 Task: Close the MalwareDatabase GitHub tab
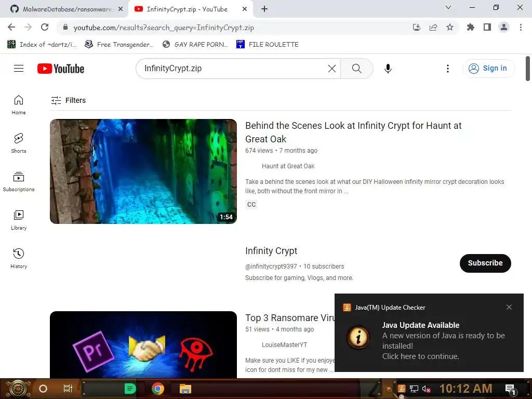point(121,9)
